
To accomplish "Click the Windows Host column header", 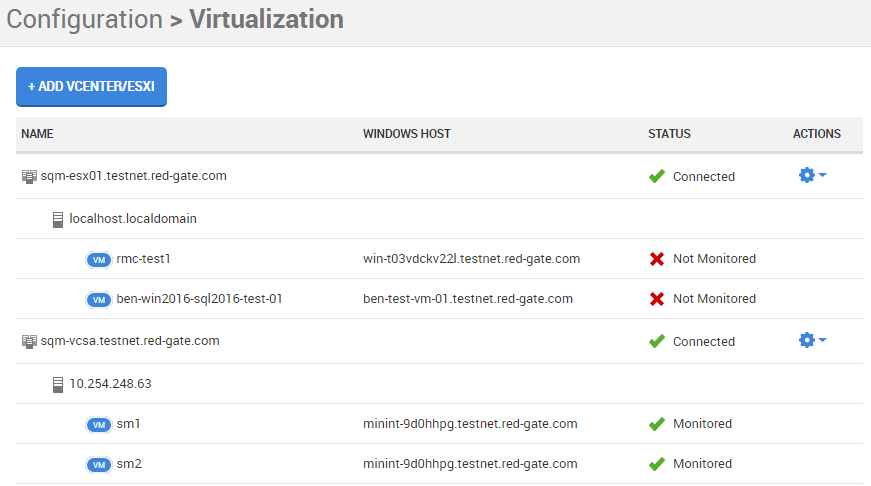I will (x=406, y=134).
